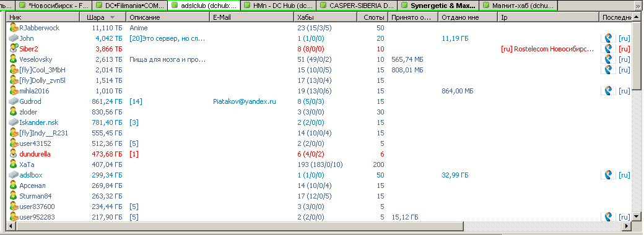Click zloder user icon
The image size is (644, 235).
(x=14, y=112)
